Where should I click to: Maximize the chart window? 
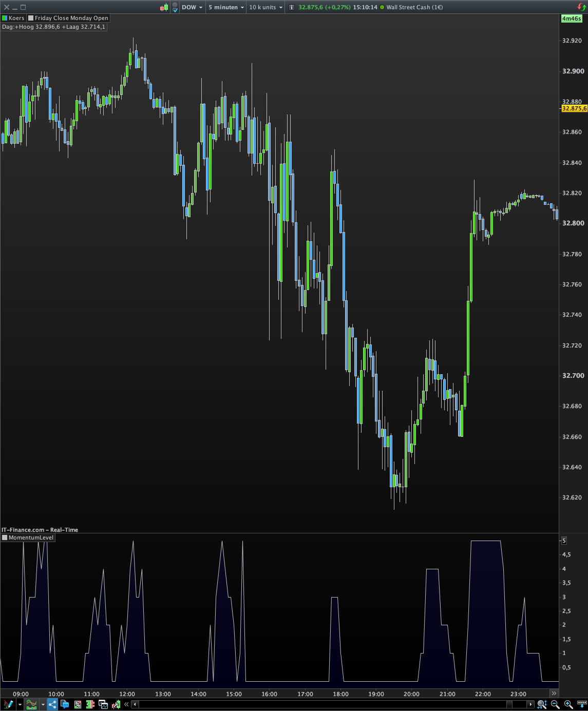tap(23, 7)
